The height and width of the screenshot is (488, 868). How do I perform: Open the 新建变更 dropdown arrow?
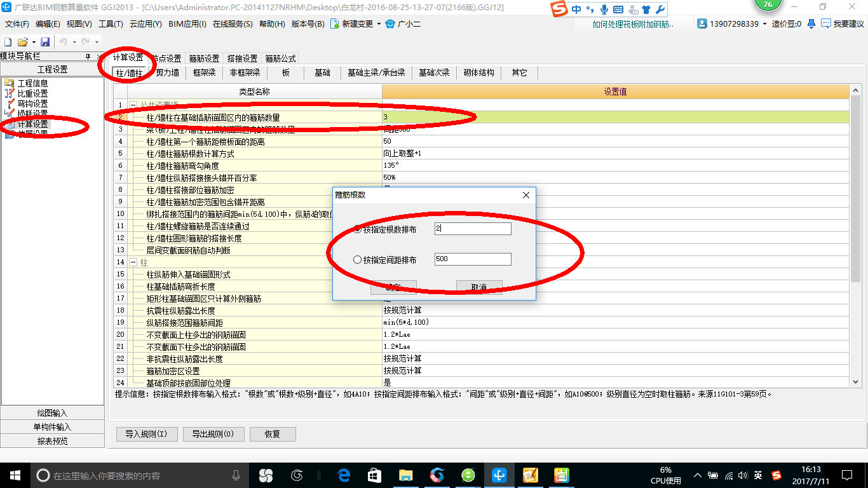[379, 24]
